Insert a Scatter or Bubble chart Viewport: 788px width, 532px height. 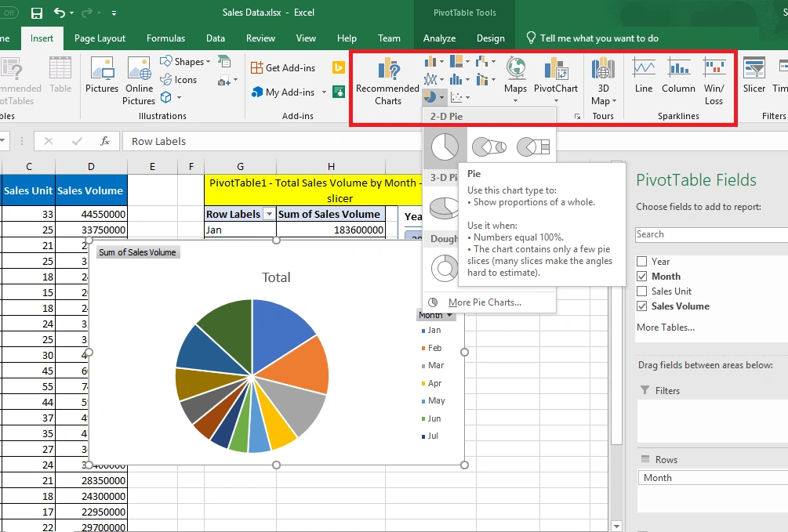coord(459,97)
